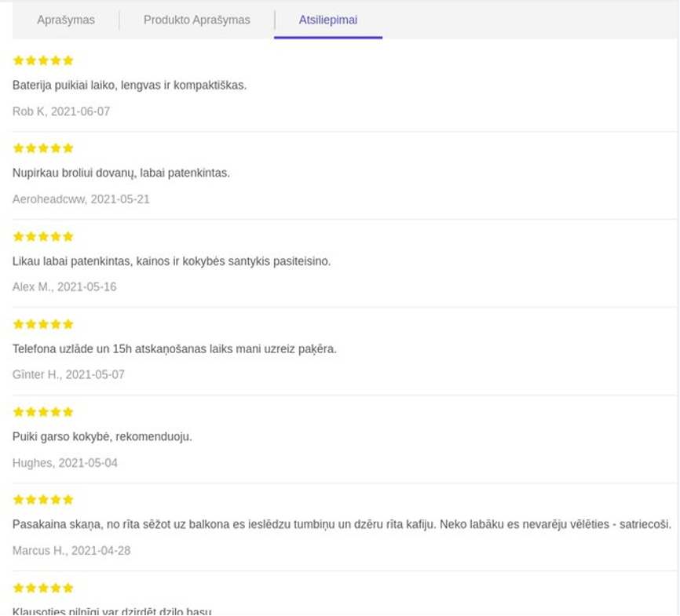Switch to Produkto Aprašymas tab
The image size is (680, 616).
pyautogui.click(x=197, y=20)
